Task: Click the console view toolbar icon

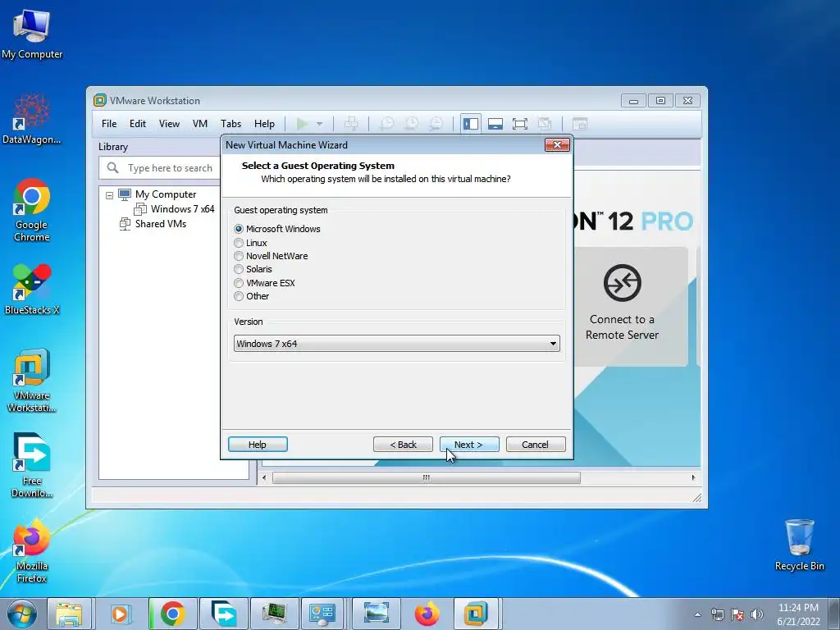Action: coord(580,124)
